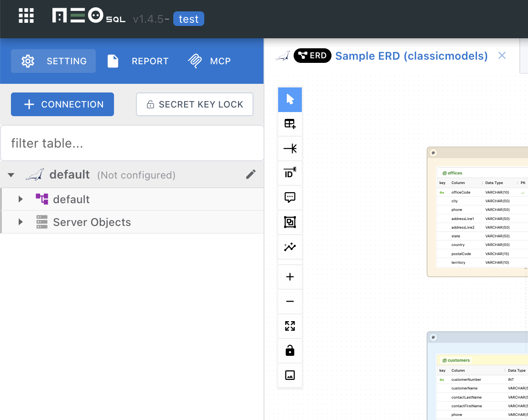The image size is (528, 420).
Task: Select the add comment tool
Action: coord(290,197)
